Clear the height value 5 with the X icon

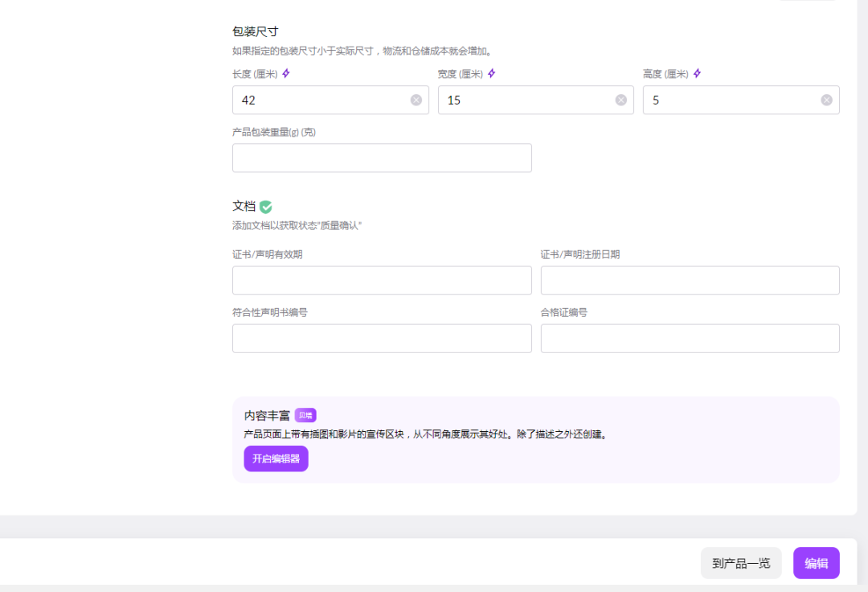tap(826, 100)
